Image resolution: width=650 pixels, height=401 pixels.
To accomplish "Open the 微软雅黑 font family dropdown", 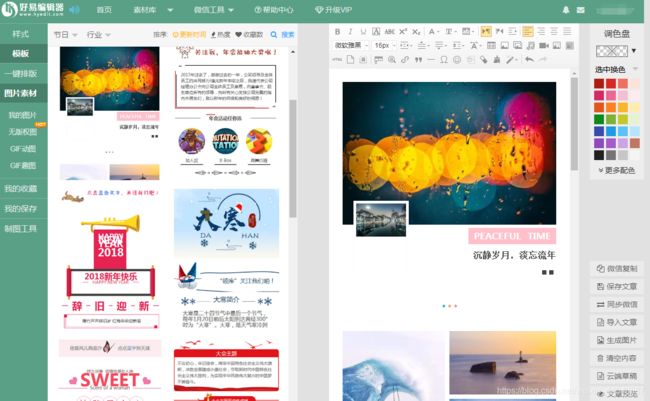I will pyautogui.click(x=351, y=45).
